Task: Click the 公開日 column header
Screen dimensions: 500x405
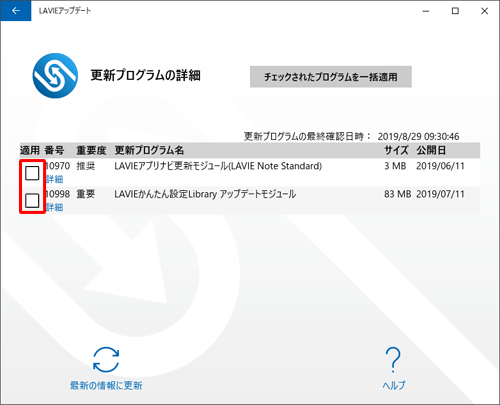Action: (431, 150)
